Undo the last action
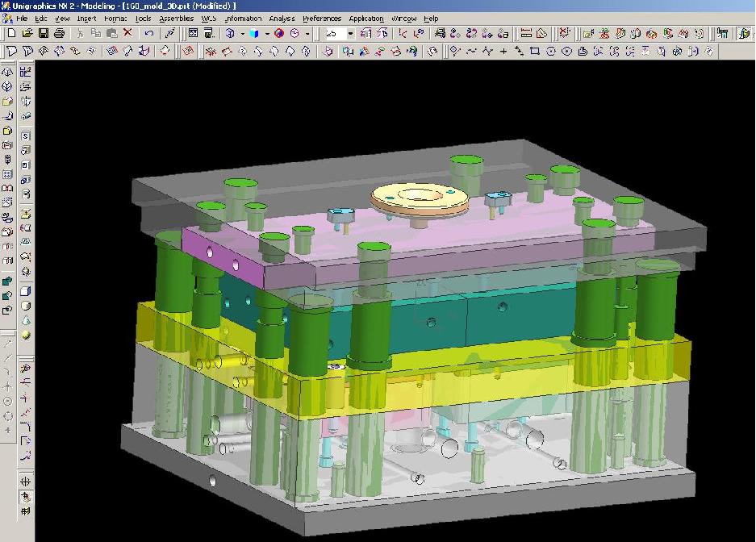This screenshot has width=756, height=542. (148, 34)
